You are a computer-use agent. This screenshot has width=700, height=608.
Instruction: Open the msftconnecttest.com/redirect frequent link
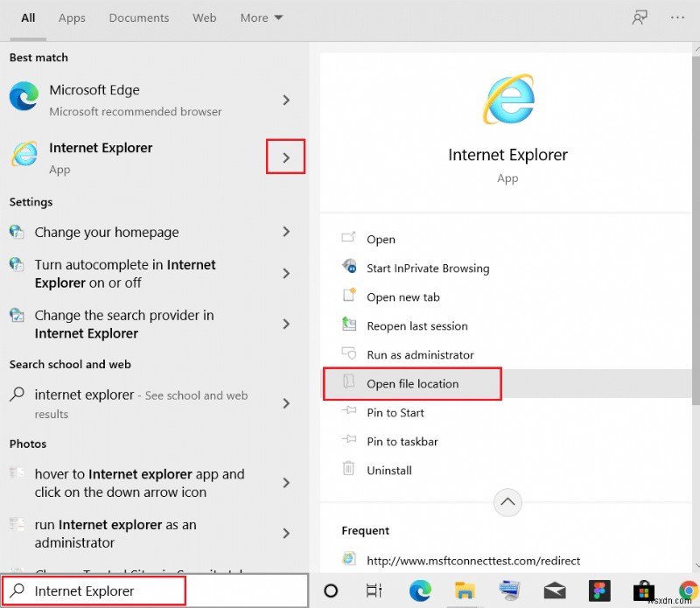tap(473, 561)
